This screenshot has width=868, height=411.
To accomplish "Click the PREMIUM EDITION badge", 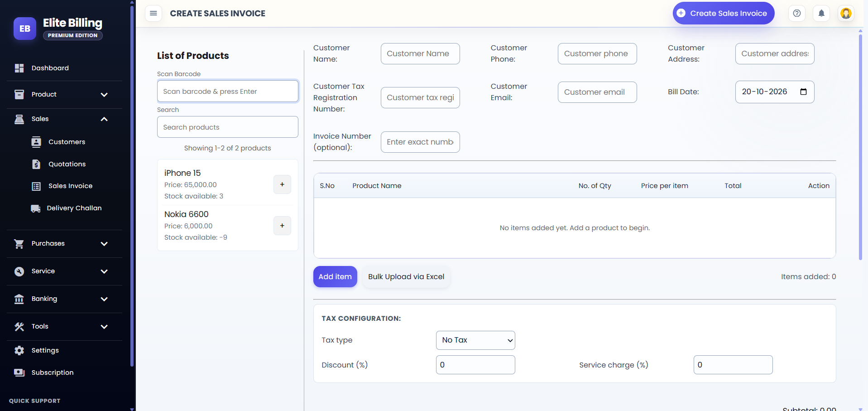I will point(73,35).
